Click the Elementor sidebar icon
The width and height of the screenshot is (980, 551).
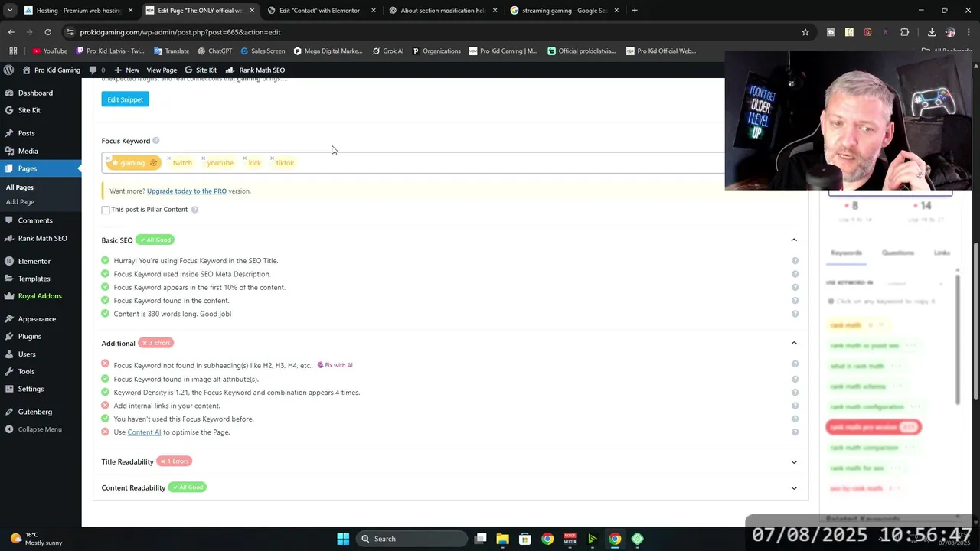click(8, 261)
